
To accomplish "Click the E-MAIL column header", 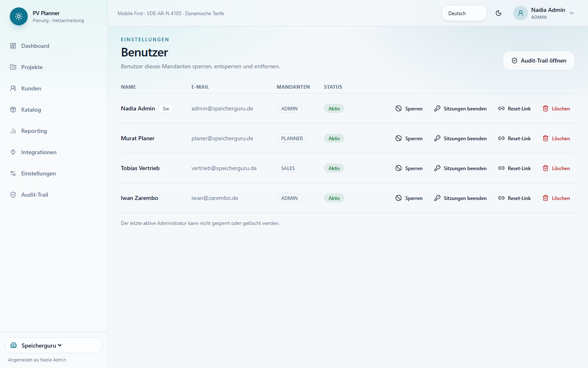I will click(200, 87).
